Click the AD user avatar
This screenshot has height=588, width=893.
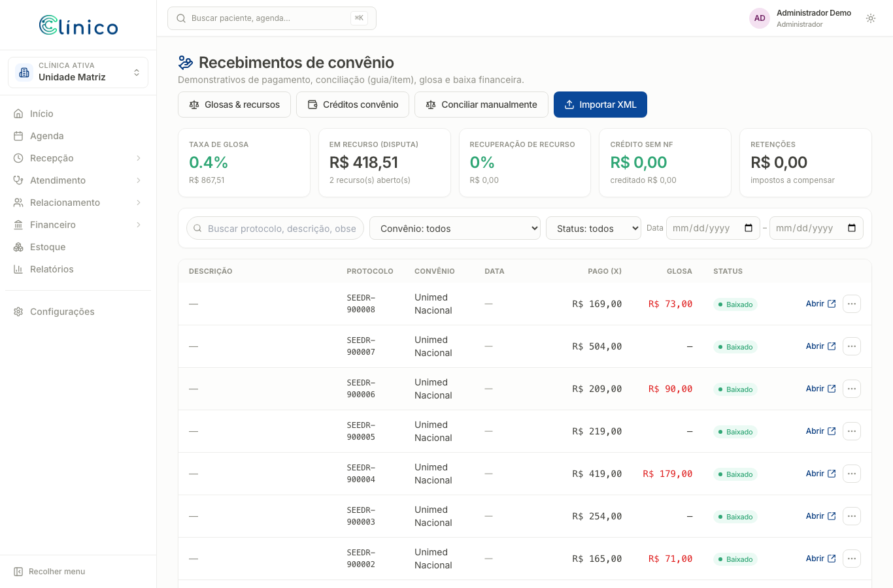click(760, 18)
